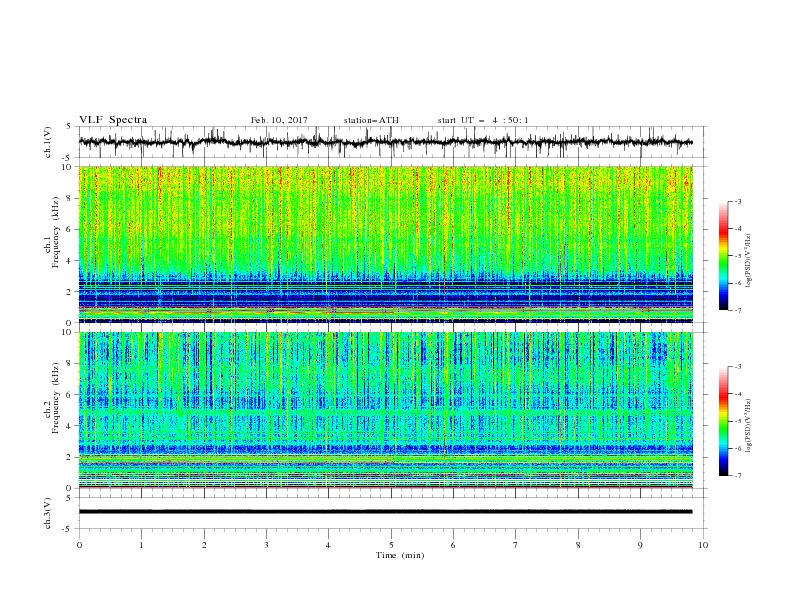Click the "2" kHz tick of ch.2 panel
Viewport: 792px width, 612px height.
pos(70,457)
